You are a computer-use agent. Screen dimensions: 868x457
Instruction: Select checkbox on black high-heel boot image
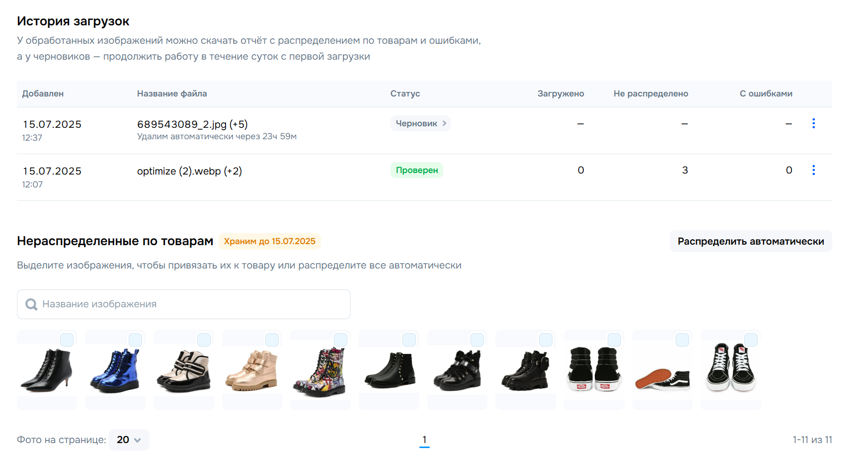(67, 340)
